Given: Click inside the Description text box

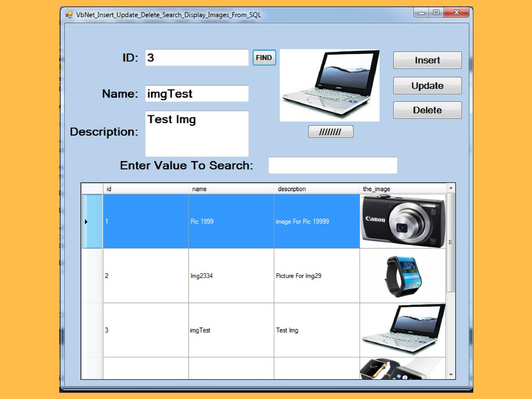Looking at the screenshot, I should pyautogui.click(x=196, y=134).
